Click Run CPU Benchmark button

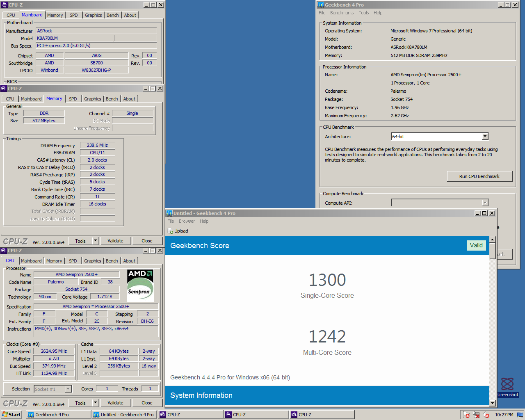(x=479, y=176)
